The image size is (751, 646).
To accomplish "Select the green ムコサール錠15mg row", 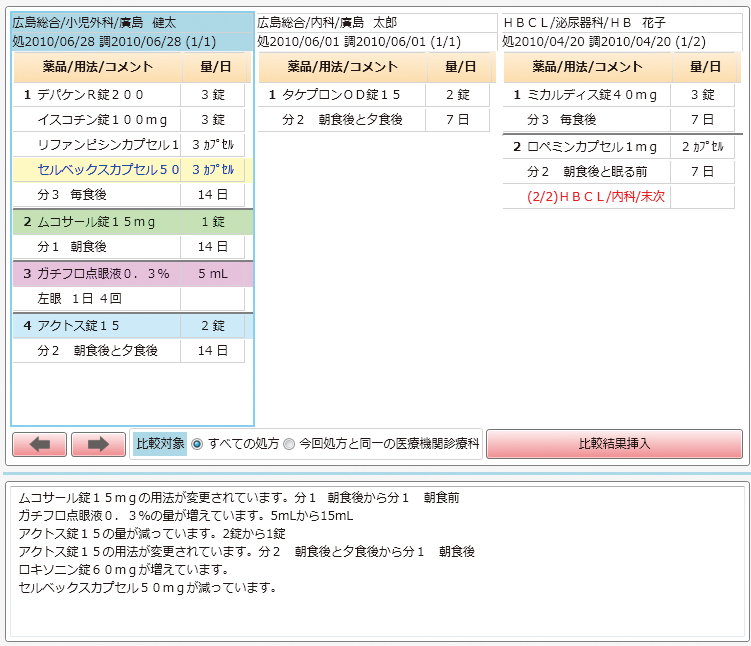I will 132,222.
